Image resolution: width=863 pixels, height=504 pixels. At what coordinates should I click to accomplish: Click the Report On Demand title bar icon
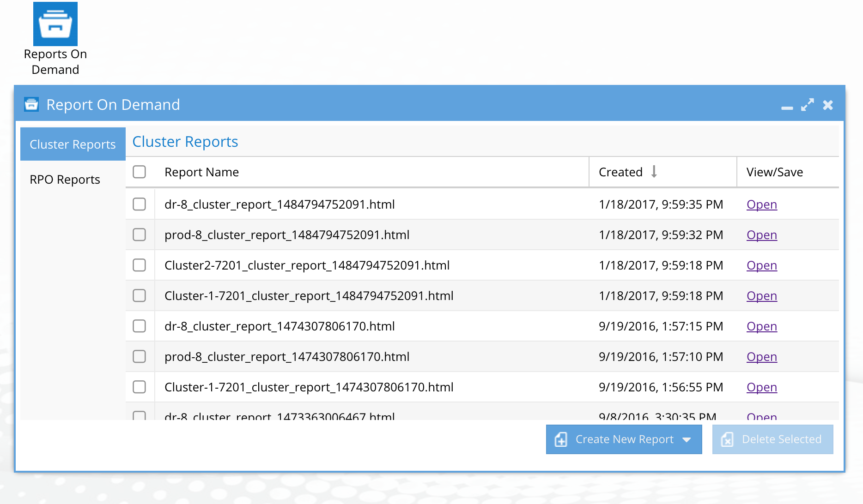pos(31,105)
